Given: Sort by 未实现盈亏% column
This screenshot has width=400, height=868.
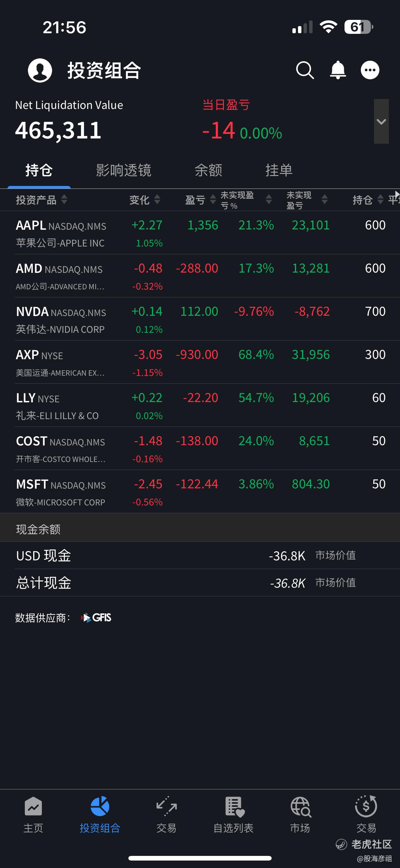Looking at the screenshot, I should pyautogui.click(x=246, y=200).
